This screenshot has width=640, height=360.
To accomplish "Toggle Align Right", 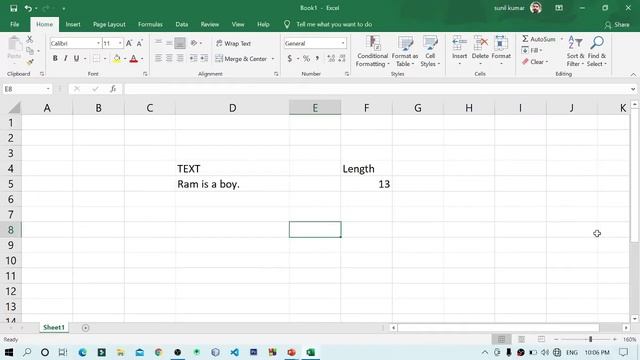I will [180, 59].
